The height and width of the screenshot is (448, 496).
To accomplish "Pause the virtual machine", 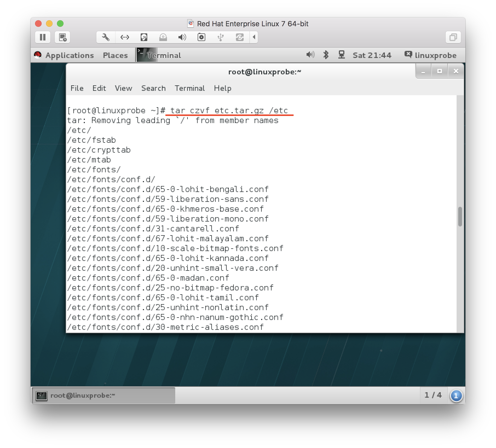I will pos(43,37).
